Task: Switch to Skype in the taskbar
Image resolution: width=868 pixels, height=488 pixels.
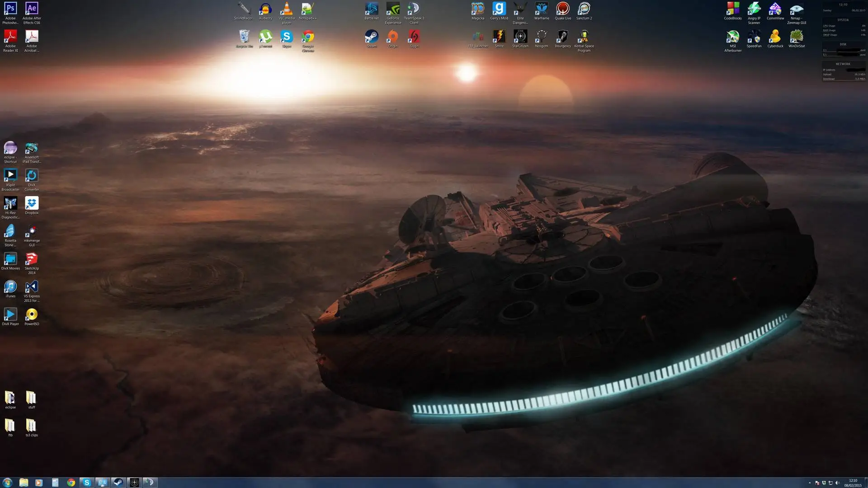Action: pos(87,483)
